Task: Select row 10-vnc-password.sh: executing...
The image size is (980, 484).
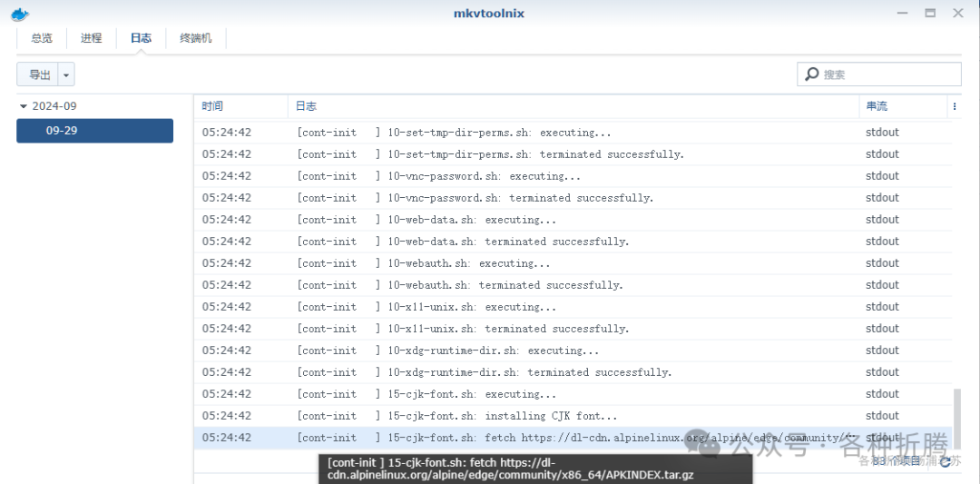Action: 573,176
